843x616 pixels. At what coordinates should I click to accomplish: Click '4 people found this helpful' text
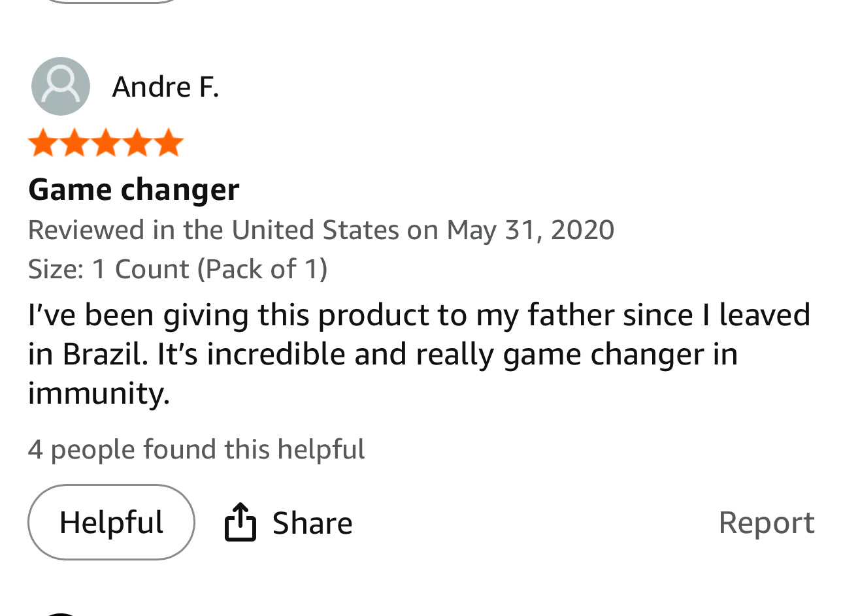pos(196,449)
